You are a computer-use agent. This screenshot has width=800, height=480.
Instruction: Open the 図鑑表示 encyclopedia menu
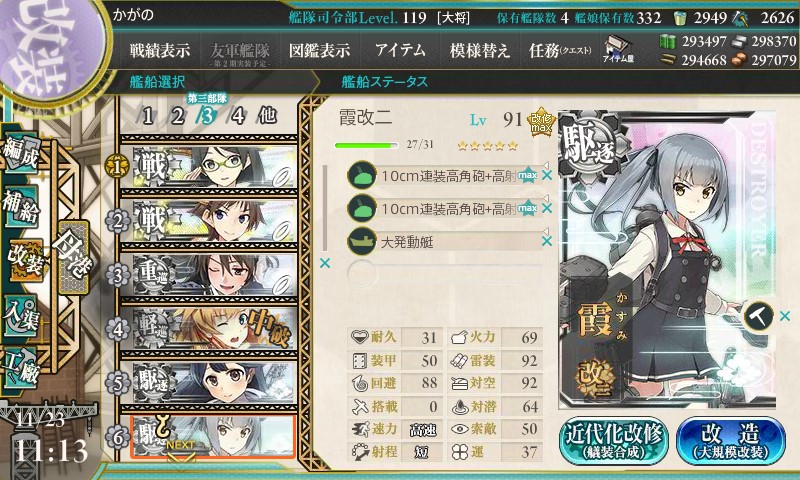[x=319, y=50]
